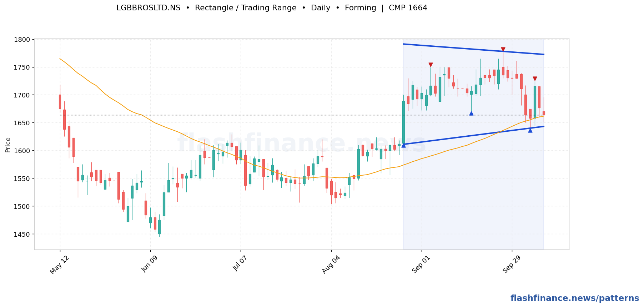Click the blue up-triangle marker near 1610
644x307 pixels.
tap(403, 145)
